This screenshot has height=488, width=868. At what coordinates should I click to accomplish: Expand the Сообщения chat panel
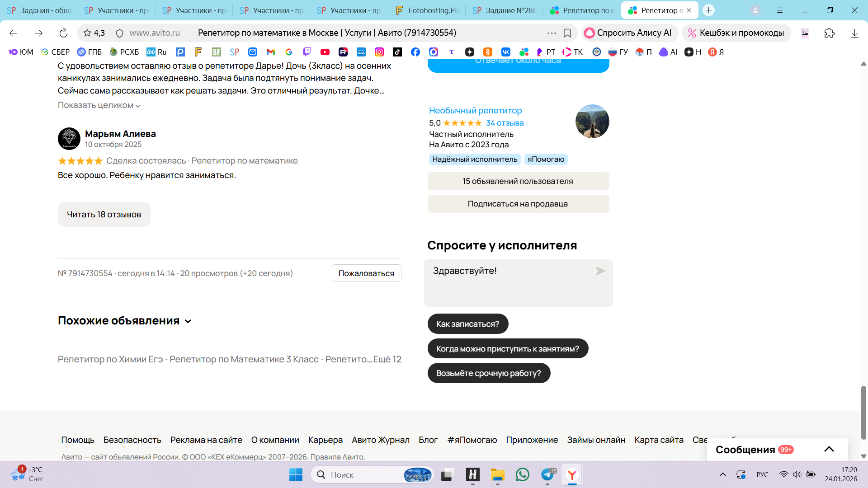point(829,449)
